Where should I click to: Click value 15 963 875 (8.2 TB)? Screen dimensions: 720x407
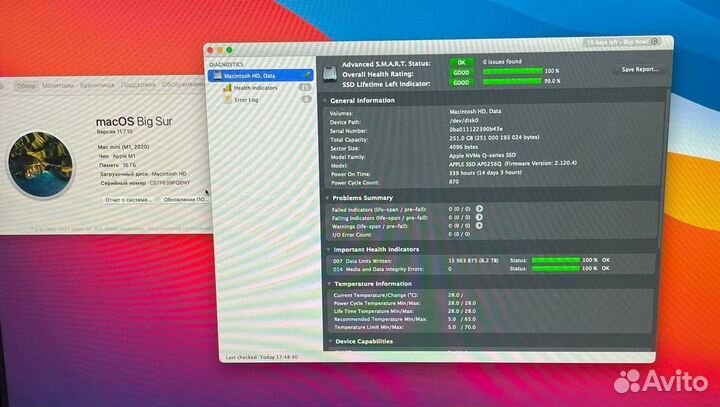(473, 260)
